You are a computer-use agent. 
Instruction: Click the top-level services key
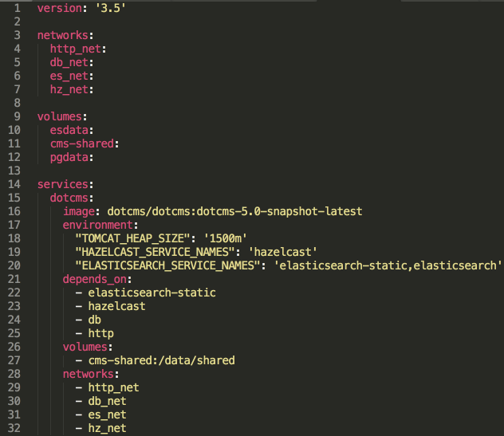(x=62, y=184)
